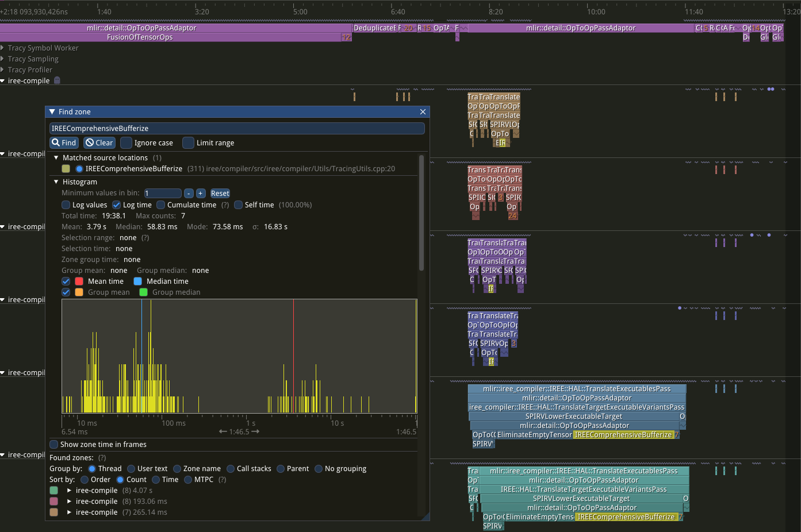Click the IREEComprehensiveBufferize search field
Image resolution: width=801 pixels, height=532 pixels.
(237, 128)
